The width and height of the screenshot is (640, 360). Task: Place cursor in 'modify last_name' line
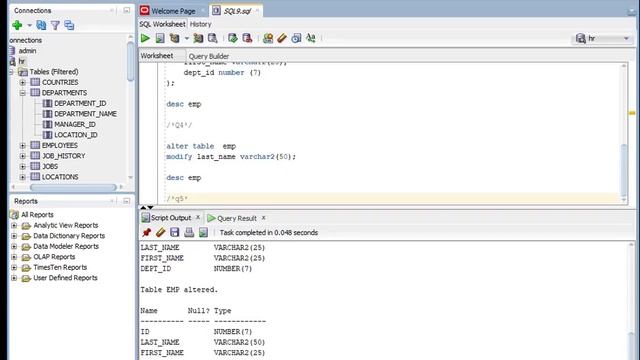[x=231, y=157]
